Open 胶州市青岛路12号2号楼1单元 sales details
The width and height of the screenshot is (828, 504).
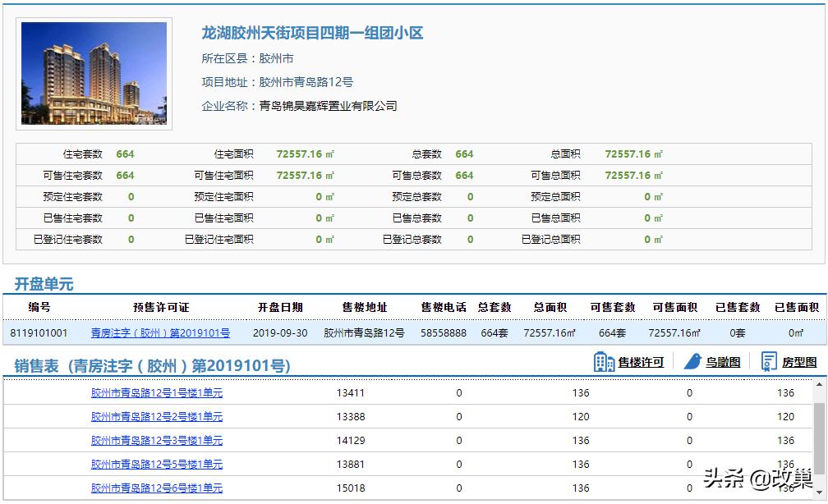[x=155, y=417]
